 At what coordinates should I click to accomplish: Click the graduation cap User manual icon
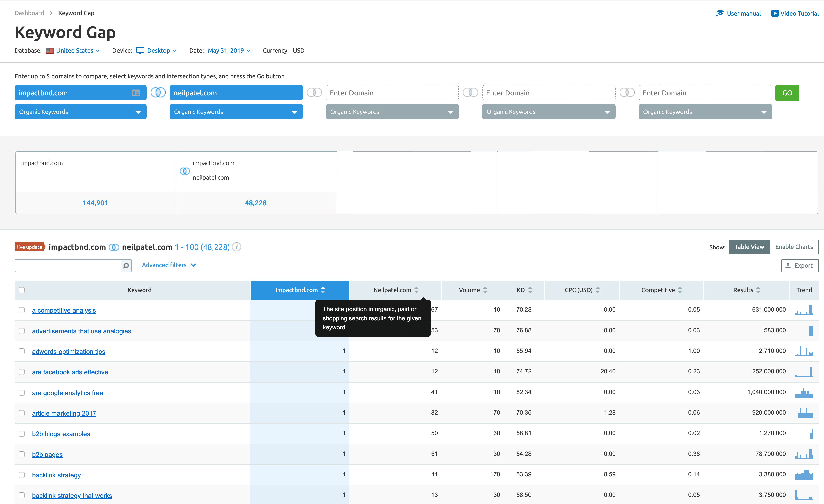coord(720,13)
